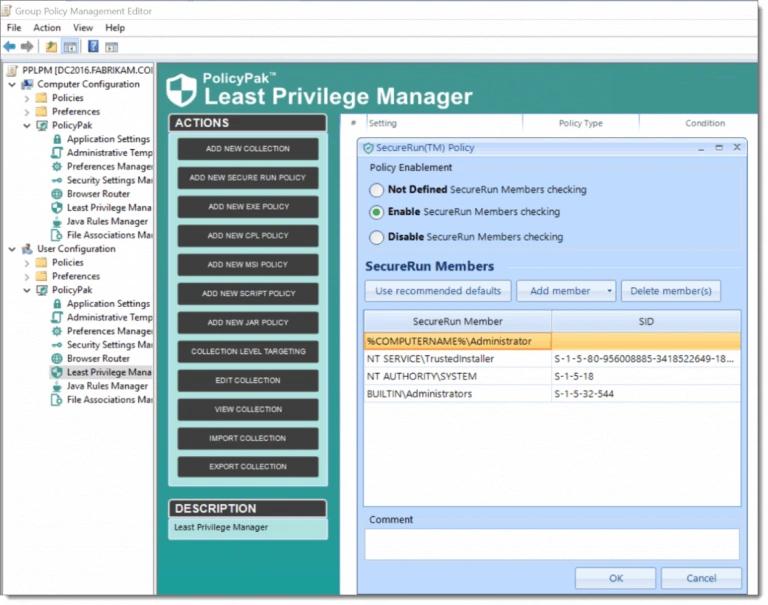Click Add New Collection button
The height and width of the screenshot is (605, 768).
(248, 149)
